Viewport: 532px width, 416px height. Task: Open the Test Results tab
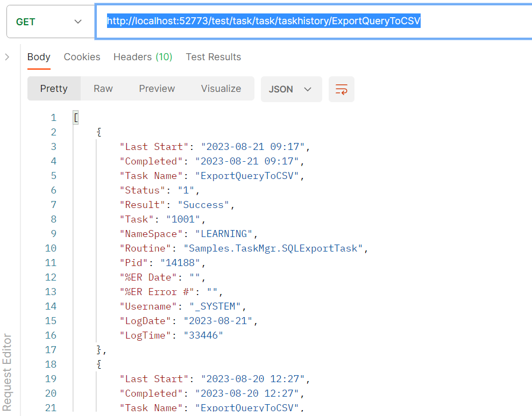click(213, 57)
